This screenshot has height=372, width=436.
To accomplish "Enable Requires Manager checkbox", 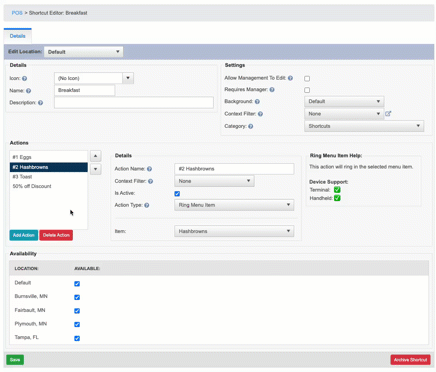I will [307, 90].
